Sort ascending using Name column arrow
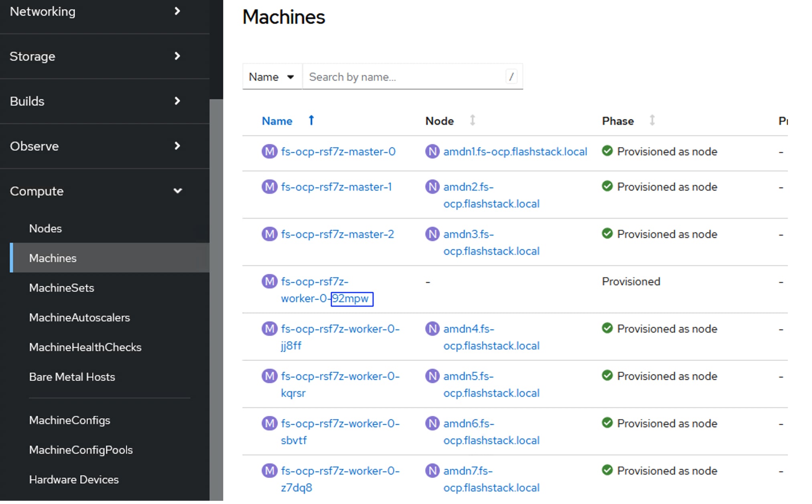Viewport: 812px width, 504px height. (x=311, y=120)
